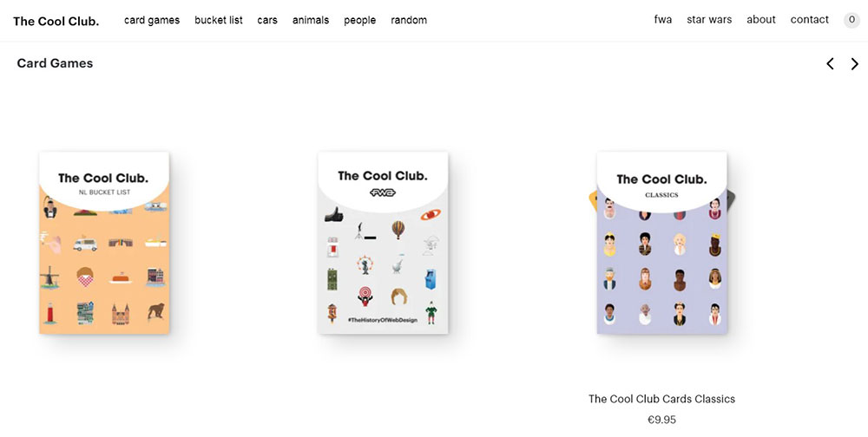Click the €9.95 price label
This screenshot has height=437, width=868.
tap(661, 420)
